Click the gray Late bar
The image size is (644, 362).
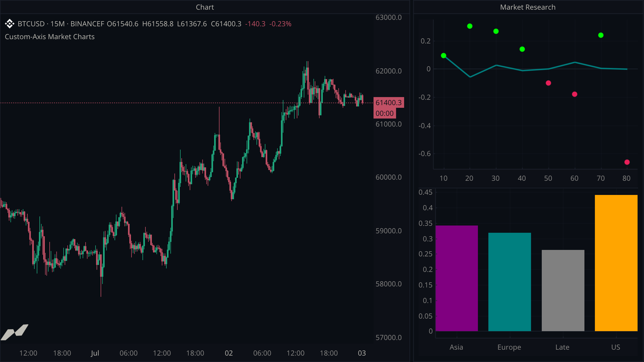coord(563,290)
